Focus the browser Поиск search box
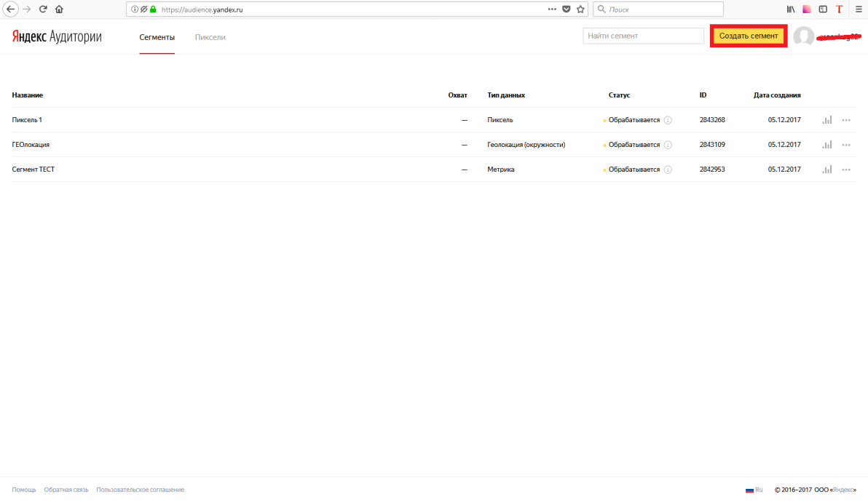Screen dimensions: 868x502 (658, 9)
